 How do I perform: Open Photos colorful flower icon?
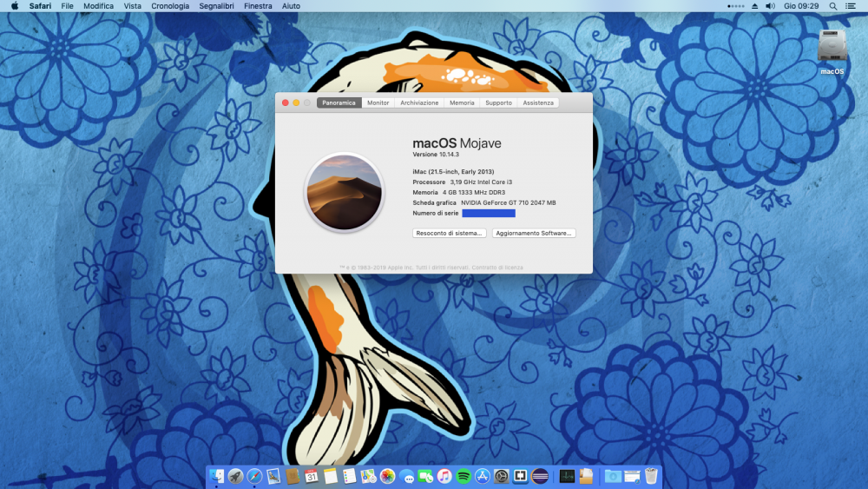click(387, 476)
